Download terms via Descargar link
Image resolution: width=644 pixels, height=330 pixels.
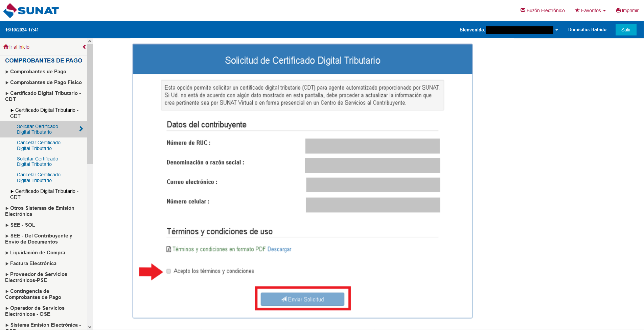point(279,249)
